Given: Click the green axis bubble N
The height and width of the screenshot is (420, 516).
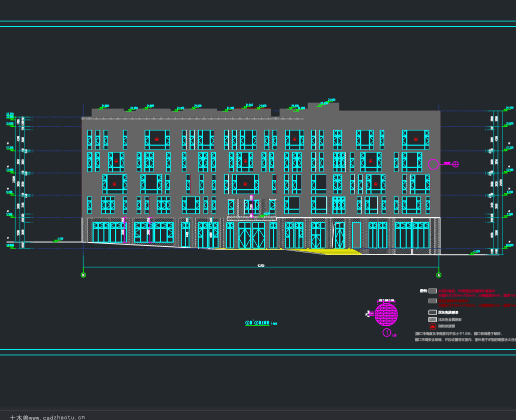Looking at the screenshot, I should pos(83,274).
